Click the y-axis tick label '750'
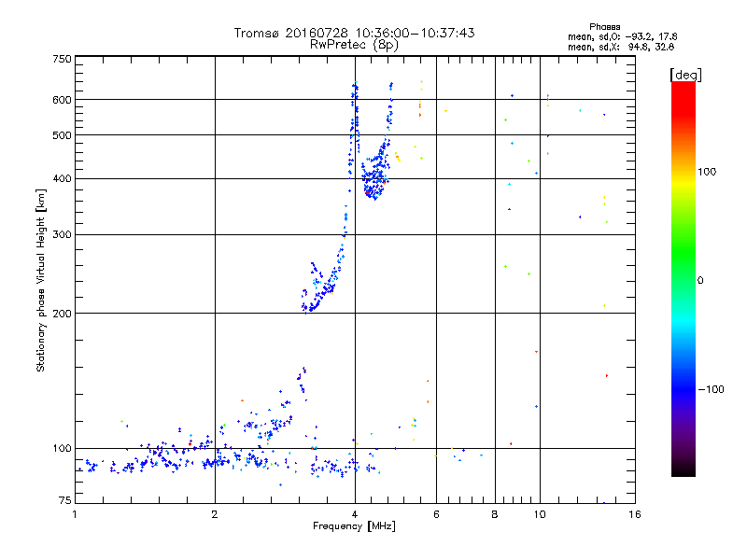 coord(62,59)
